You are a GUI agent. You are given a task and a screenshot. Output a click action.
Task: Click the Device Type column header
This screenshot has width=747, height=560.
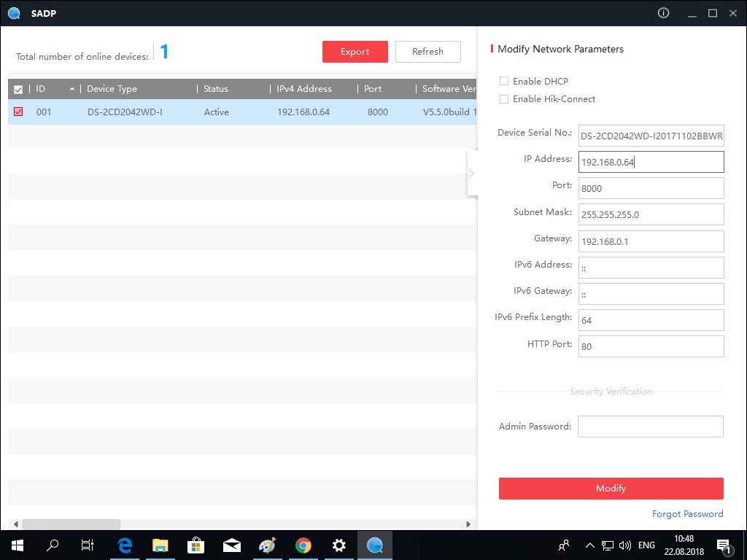(x=112, y=89)
